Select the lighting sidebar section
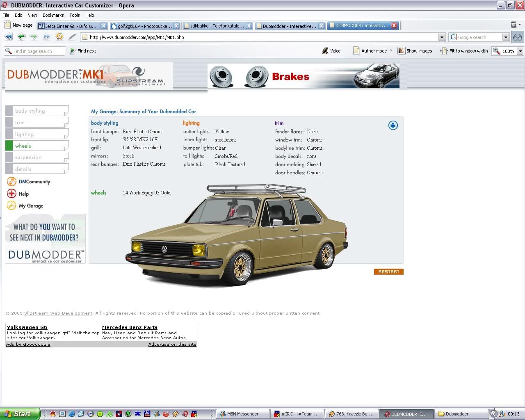The height and width of the screenshot is (420, 525). click(37, 134)
